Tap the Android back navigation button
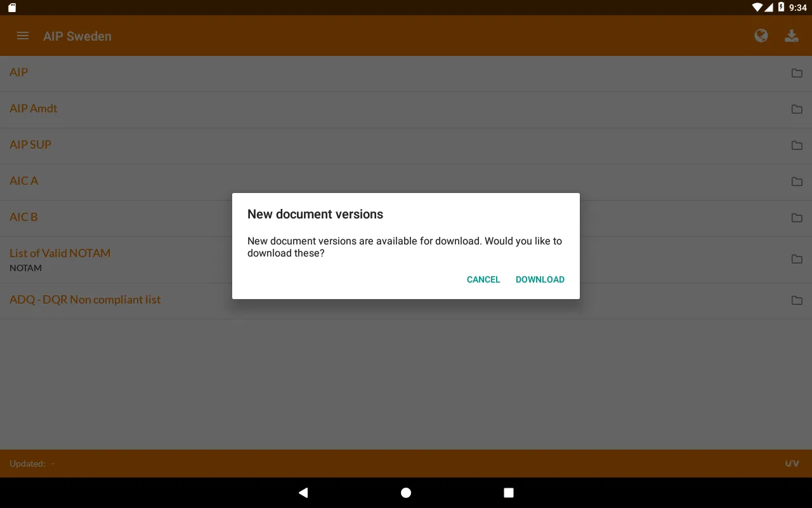The width and height of the screenshot is (812, 508). 303,493
